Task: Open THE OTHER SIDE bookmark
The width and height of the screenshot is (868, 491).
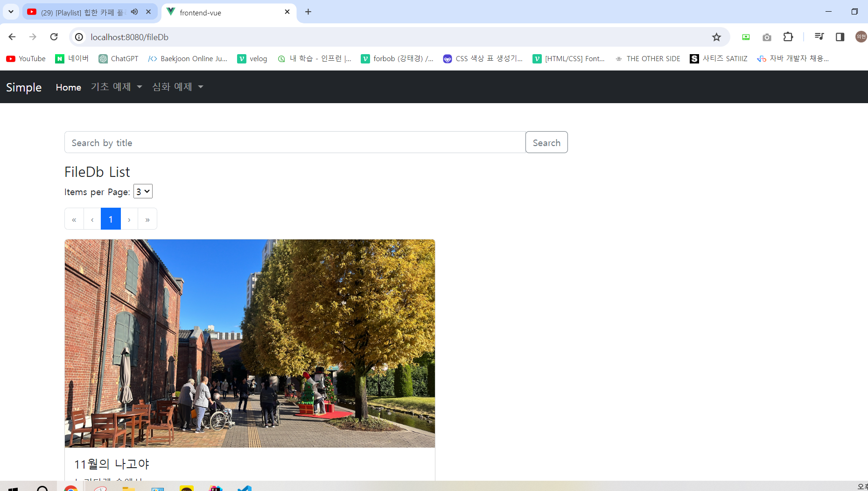Action: pos(647,58)
